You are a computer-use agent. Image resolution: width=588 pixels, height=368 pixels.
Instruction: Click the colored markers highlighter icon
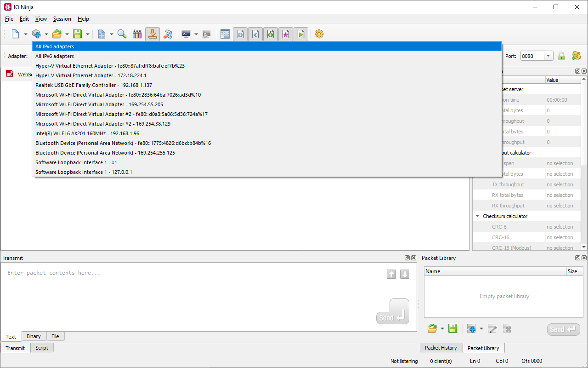pyautogui.click(x=137, y=34)
